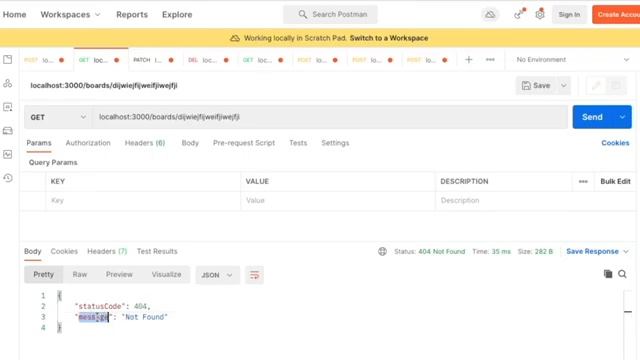The width and height of the screenshot is (640, 360).
Task: Show the Test Results tab
Action: click(x=157, y=251)
